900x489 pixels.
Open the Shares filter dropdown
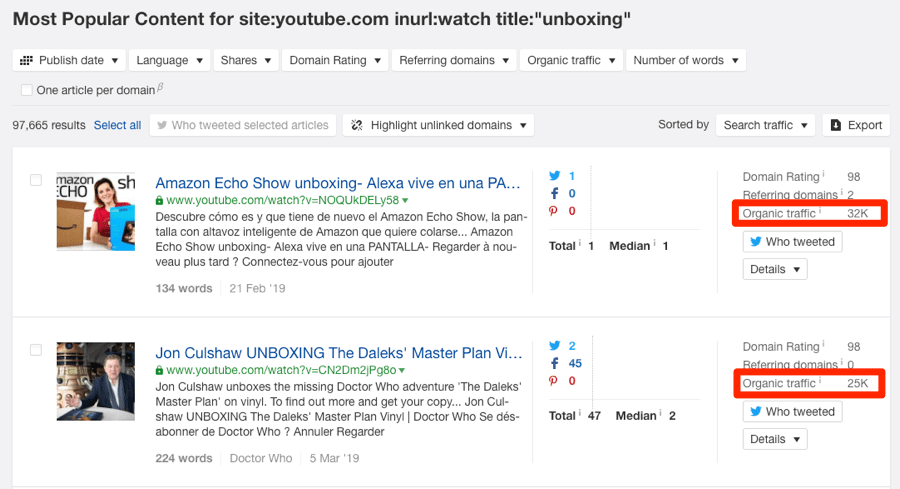(246, 60)
